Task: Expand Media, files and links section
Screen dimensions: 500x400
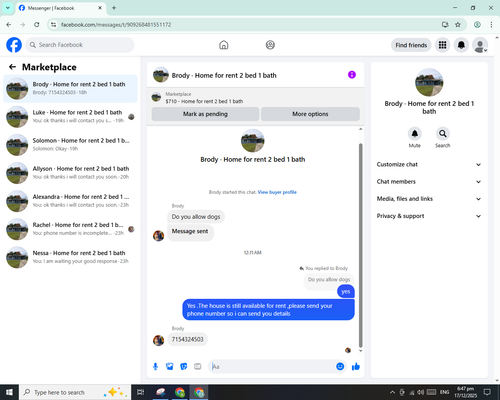Action: click(x=429, y=199)
